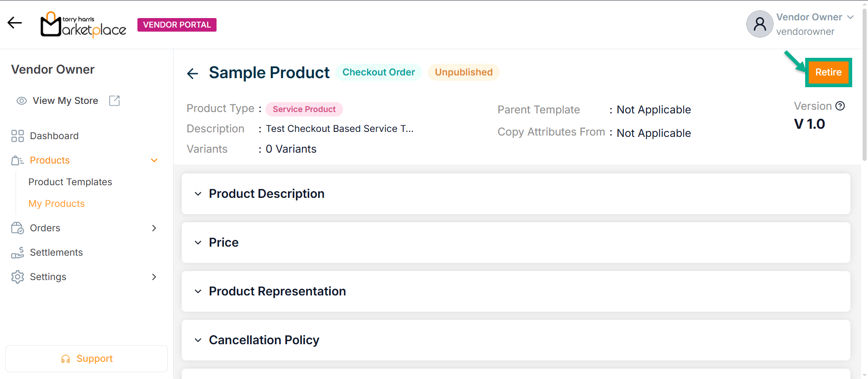Click the Settlements hand-dollar icon
Viewport: 868px width, 379px height.
pyautogui.click(x=18, y=253)
